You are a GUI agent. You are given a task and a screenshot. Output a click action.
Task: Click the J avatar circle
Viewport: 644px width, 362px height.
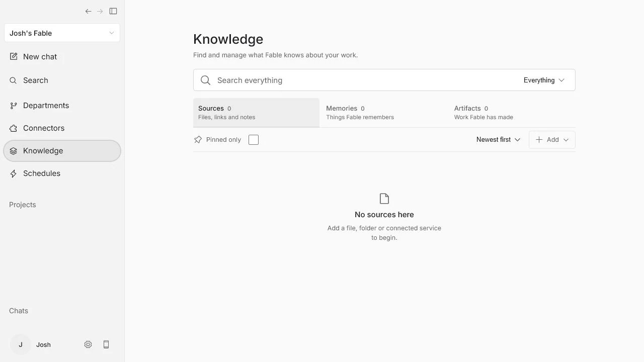click(21, 344)
